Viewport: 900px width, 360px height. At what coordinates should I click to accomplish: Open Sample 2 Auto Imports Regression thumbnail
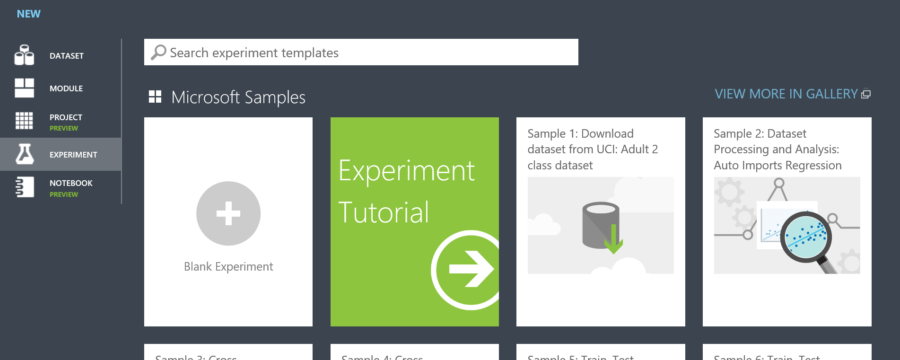click(787, 225)
